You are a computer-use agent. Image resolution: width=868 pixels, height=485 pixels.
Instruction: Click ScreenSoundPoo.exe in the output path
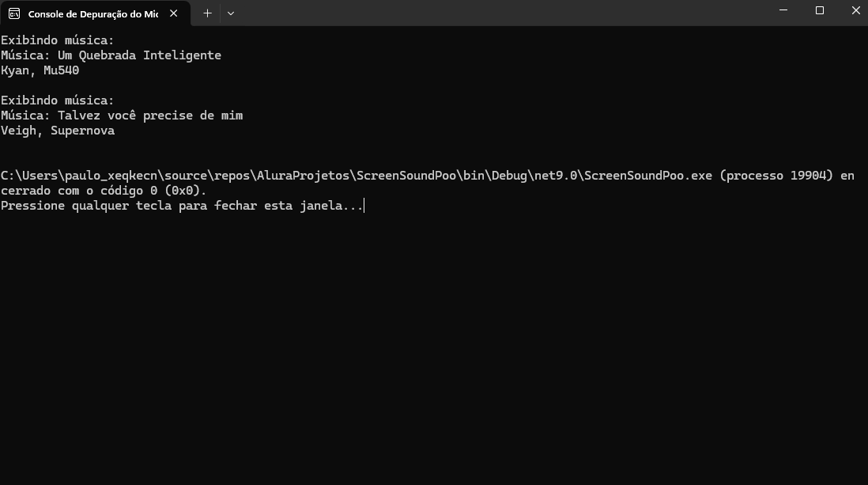coord(648,176)
